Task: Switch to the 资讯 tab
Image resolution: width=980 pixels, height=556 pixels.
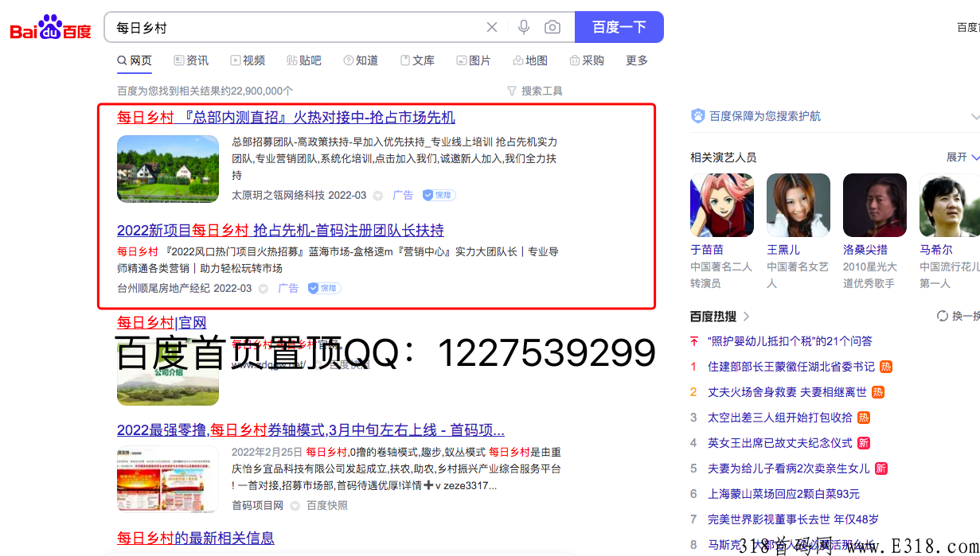Action: (x=191, y=60)
